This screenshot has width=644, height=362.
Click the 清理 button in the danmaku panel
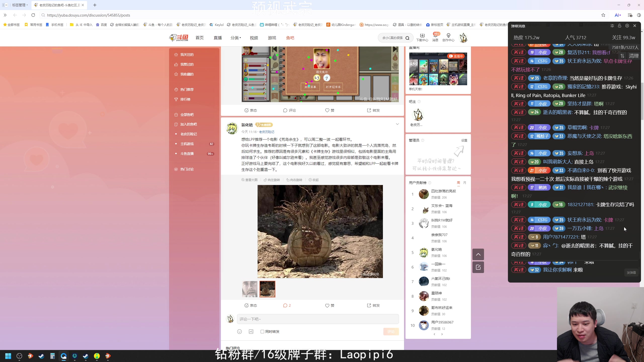pos(634,56)
